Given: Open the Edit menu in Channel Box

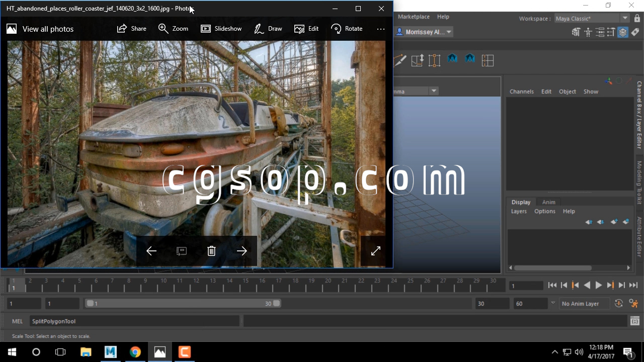Looking at the screenshot, I should pyautogui.click(x=546, y=92).
